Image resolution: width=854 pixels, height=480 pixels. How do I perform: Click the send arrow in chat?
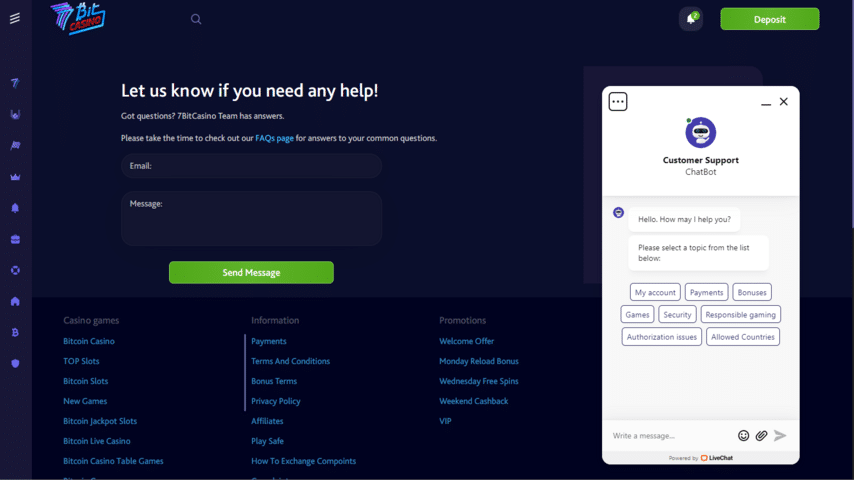780,435
